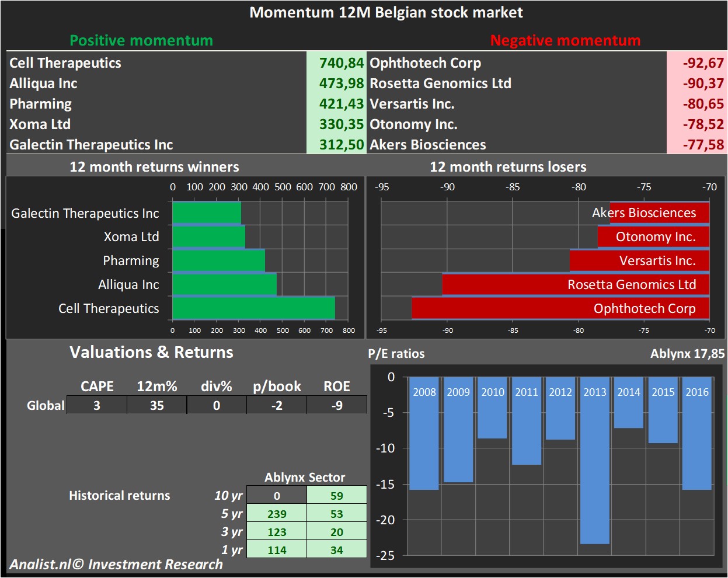Click the Analist.nl Investment Research footer text
728x578 pixels.
(116, 565)
